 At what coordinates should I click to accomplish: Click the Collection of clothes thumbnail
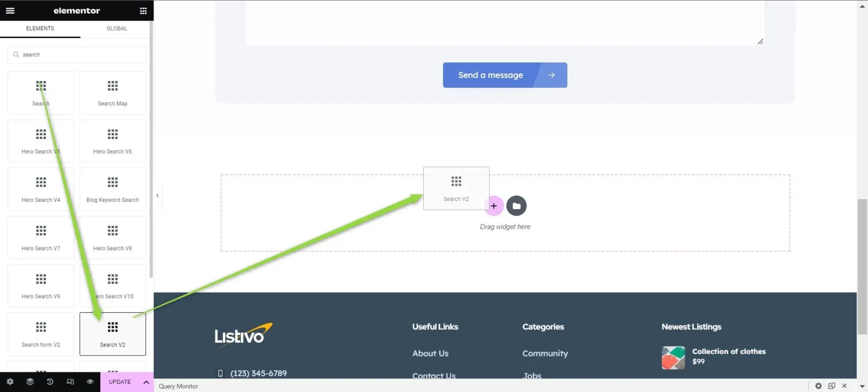click(x=673, y=358)
